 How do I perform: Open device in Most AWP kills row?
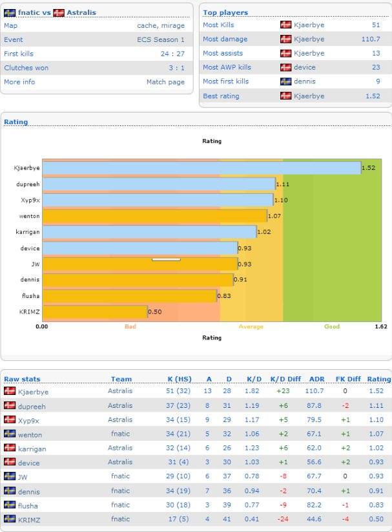click(305, 67)
